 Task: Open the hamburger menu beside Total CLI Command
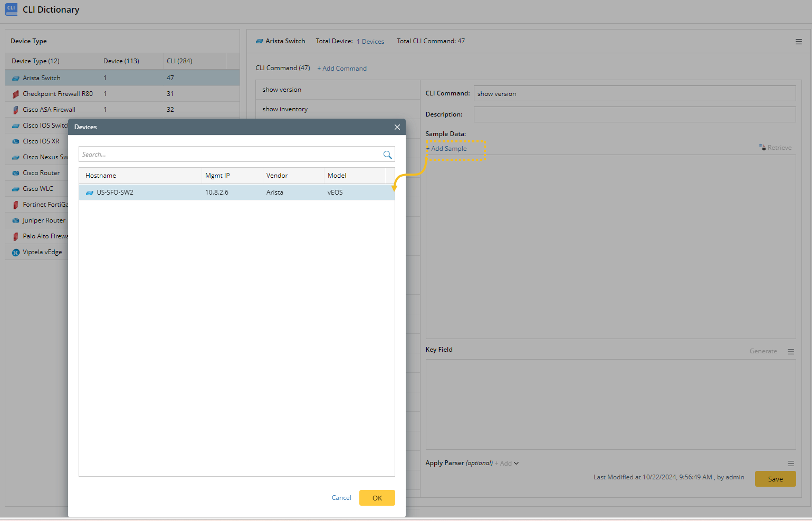(798, 42)
